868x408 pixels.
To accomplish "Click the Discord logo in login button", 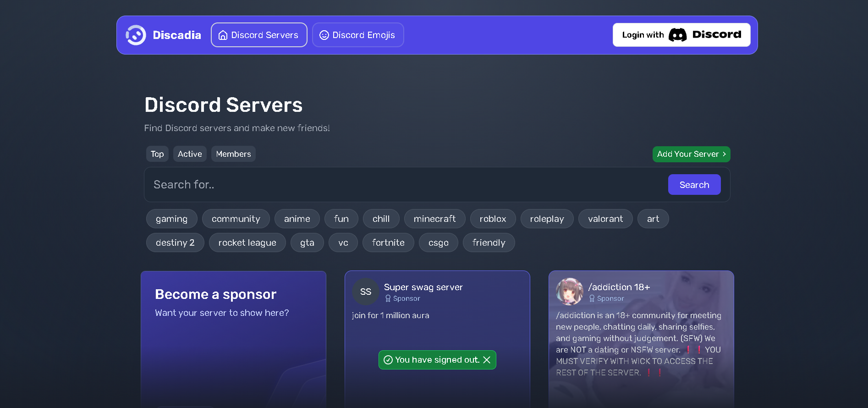I will click(677, 35).
